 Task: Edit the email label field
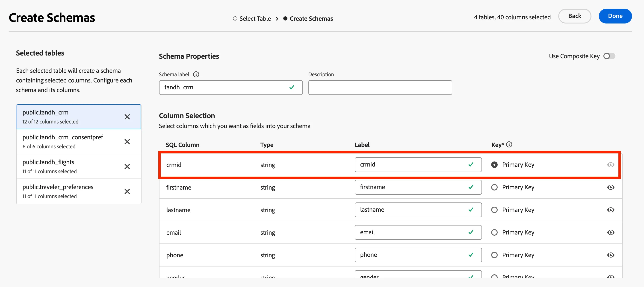pos(418,232)
